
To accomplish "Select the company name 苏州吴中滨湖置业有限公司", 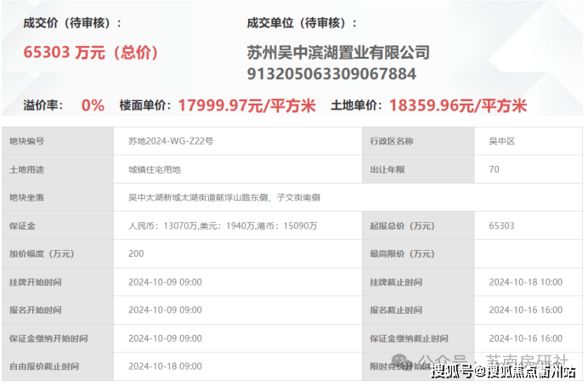I will pyautogui.click(x=338, y=53).
